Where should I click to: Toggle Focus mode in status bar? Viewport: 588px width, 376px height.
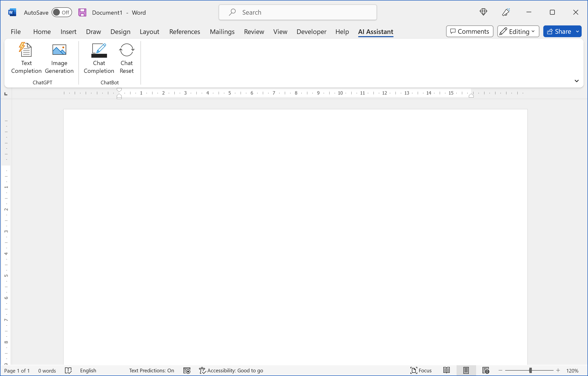(x=421, y=370)
